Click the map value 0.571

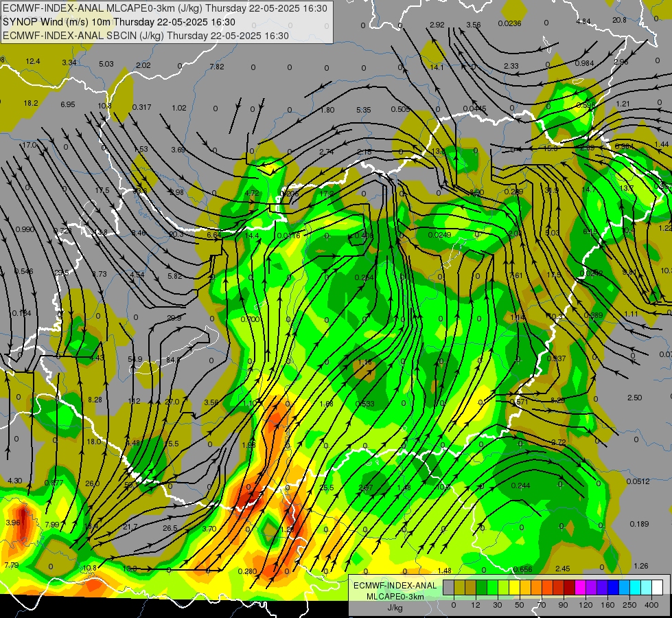[x=519, y=402]
